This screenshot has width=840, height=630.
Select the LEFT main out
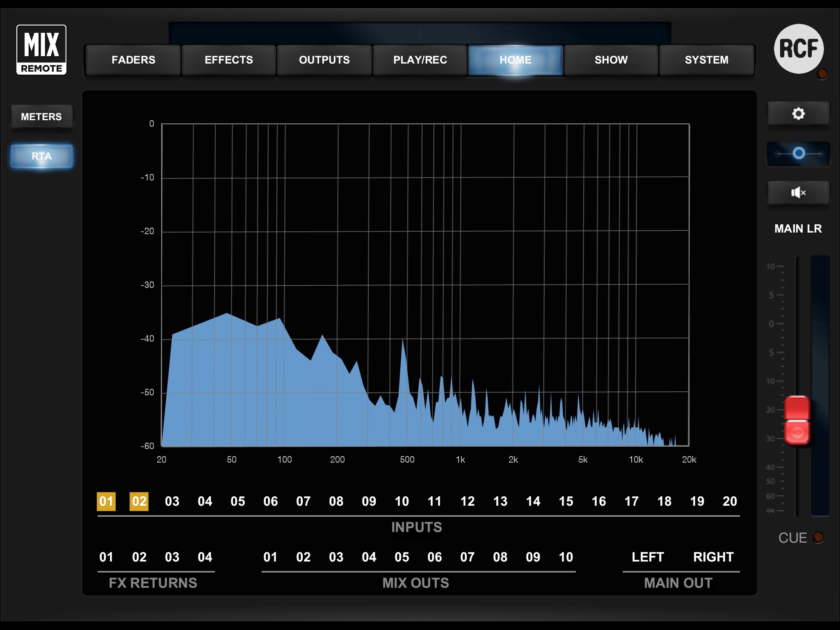(x=647, y=557)
